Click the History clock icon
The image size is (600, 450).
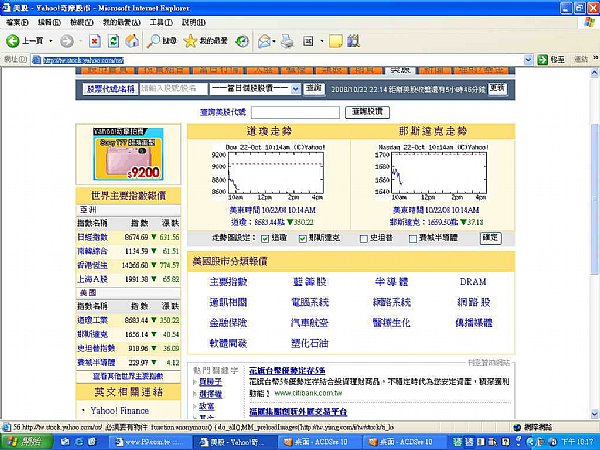click(242, 41)
